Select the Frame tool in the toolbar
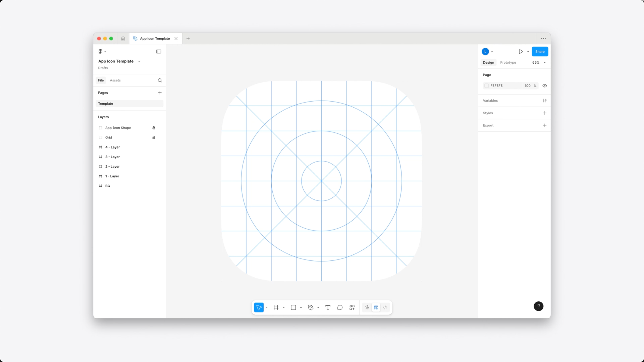644x362 pixels. point(276,307)
